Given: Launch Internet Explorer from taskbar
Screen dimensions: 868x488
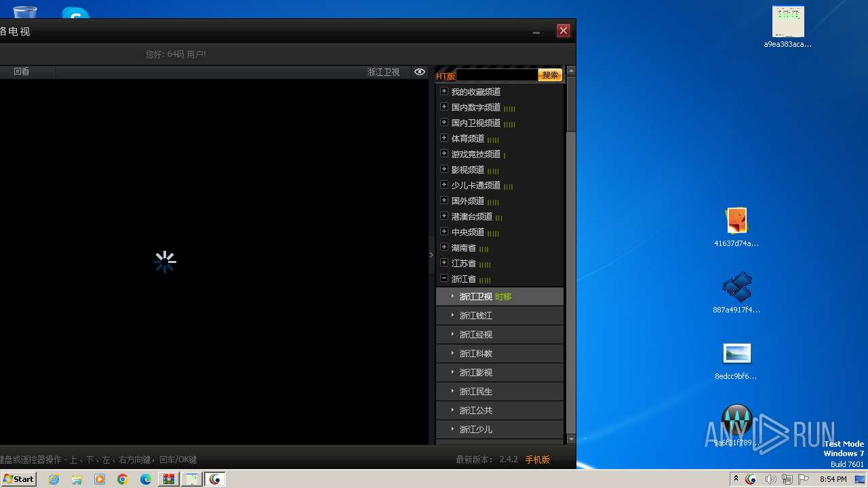Looking at the screenshot, I should coord(54,479).
